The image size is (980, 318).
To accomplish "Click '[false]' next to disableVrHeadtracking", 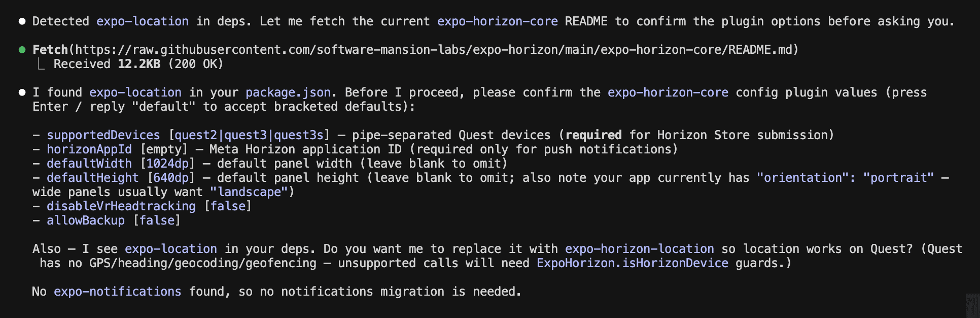I will click(228, 206).
